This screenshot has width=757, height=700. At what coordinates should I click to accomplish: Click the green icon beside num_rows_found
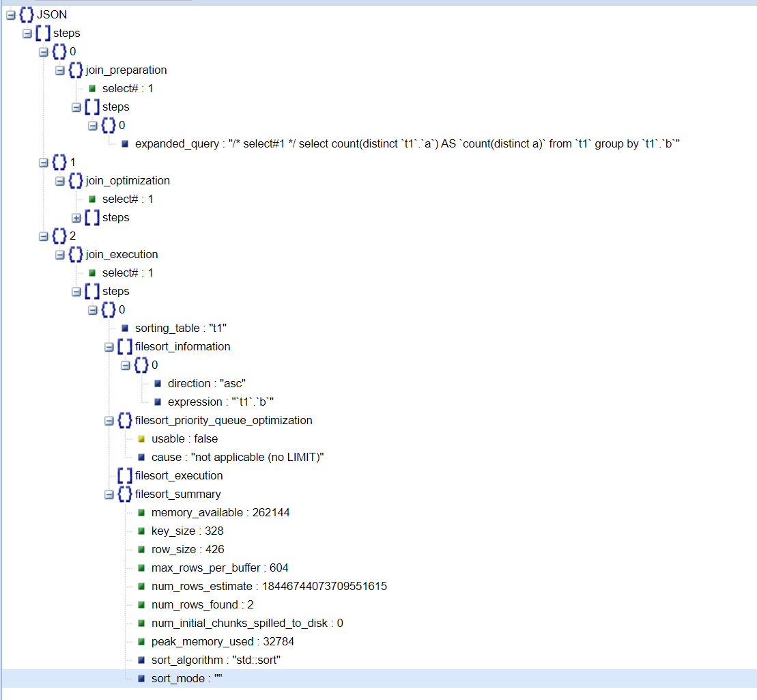141,605
